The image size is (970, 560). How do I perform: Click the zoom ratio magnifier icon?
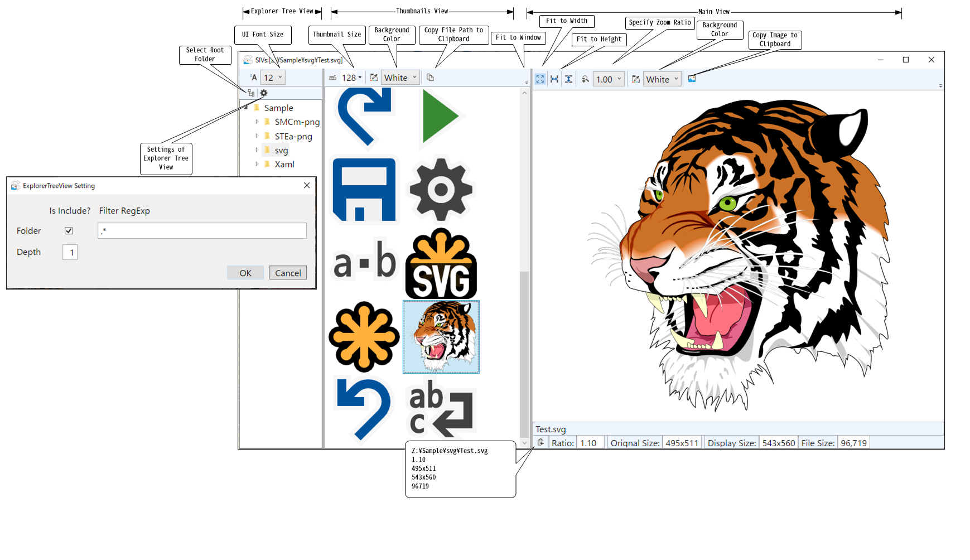pos(585,79)
